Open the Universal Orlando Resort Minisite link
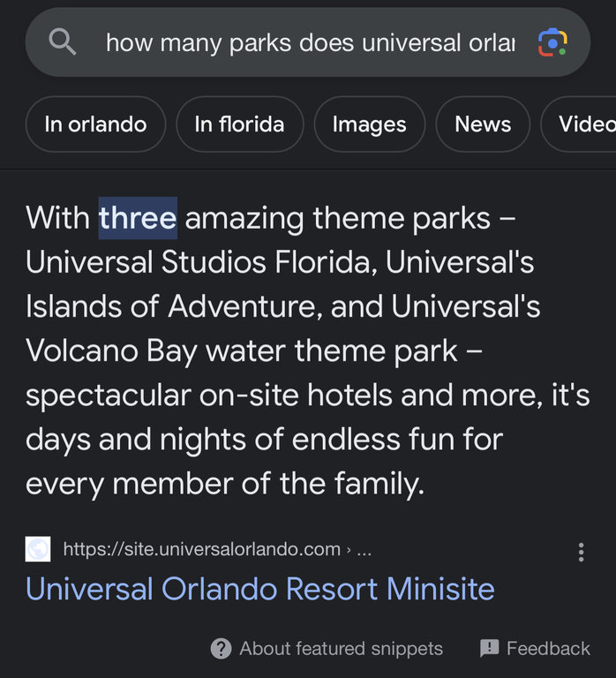The image size is (616, 678). click(x=259, y=589)
